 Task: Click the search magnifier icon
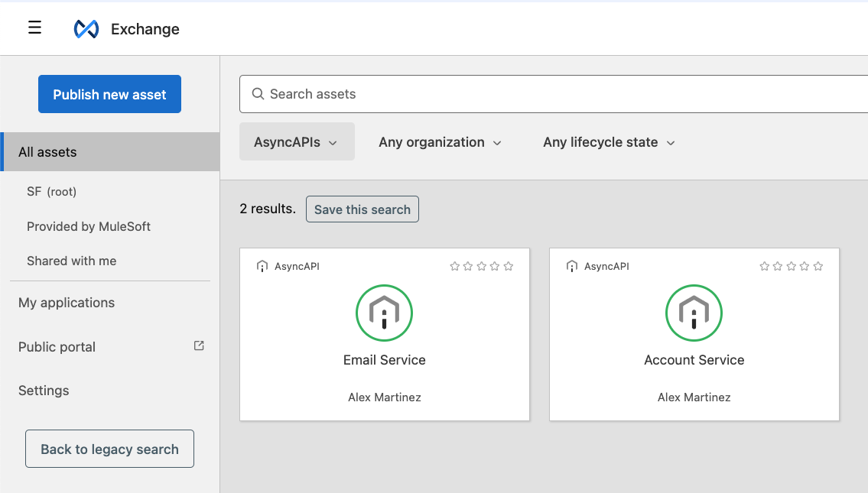coord(258,93)
